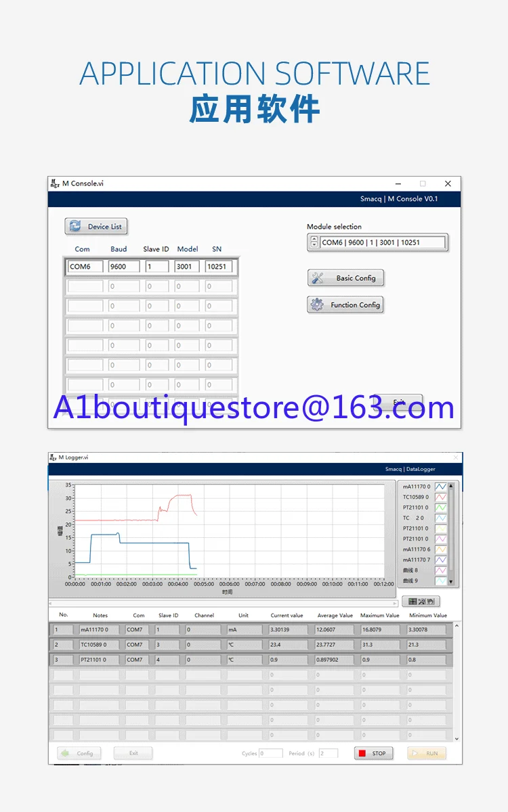
Task: Activate the hand pan graph tool
Action: click(x=431, y=602)
